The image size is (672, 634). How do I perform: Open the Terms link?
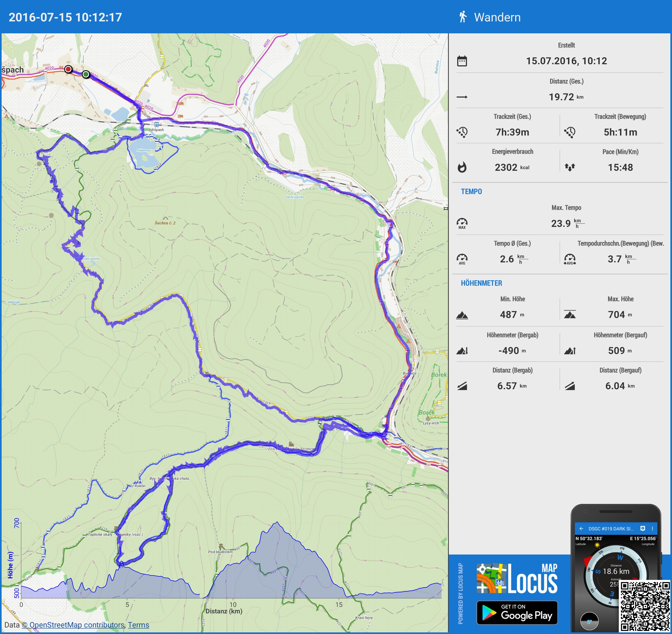point(138,625)
